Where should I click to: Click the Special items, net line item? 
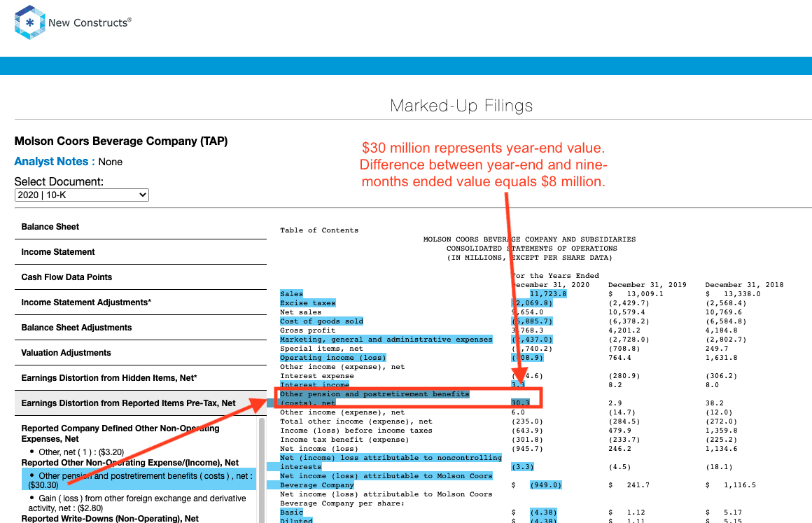(321, 349)
